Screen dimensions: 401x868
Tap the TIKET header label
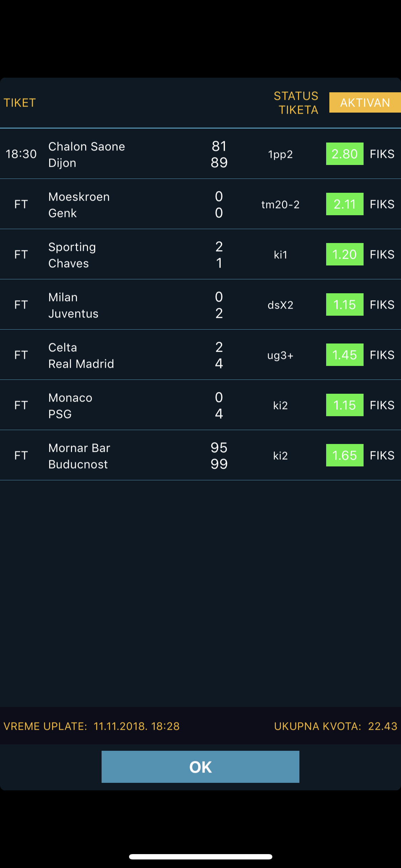click(20, 103)
